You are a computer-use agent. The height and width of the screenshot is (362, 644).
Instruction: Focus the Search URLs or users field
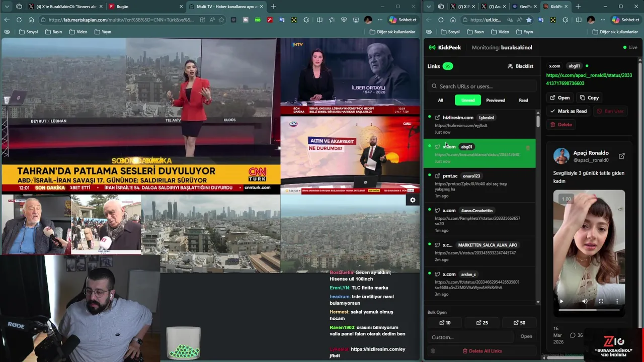coord(482,86)
